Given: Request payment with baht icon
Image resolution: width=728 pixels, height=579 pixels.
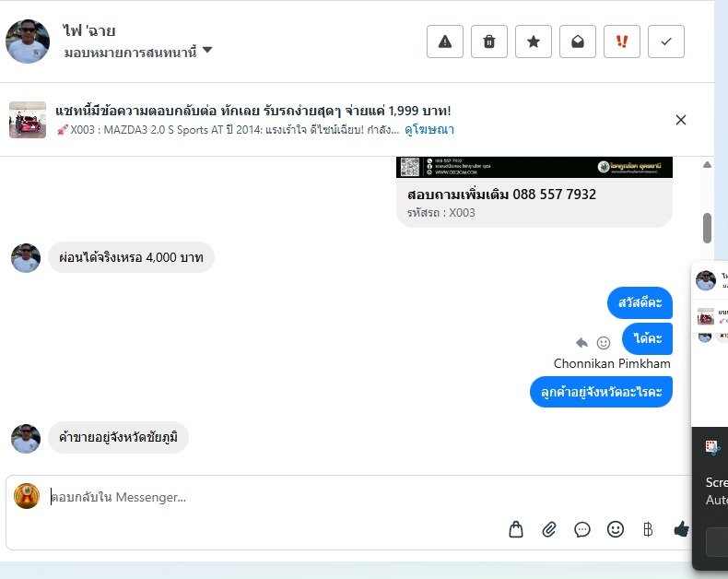Looking at the screenshot, I should click(x=648, y=529).
